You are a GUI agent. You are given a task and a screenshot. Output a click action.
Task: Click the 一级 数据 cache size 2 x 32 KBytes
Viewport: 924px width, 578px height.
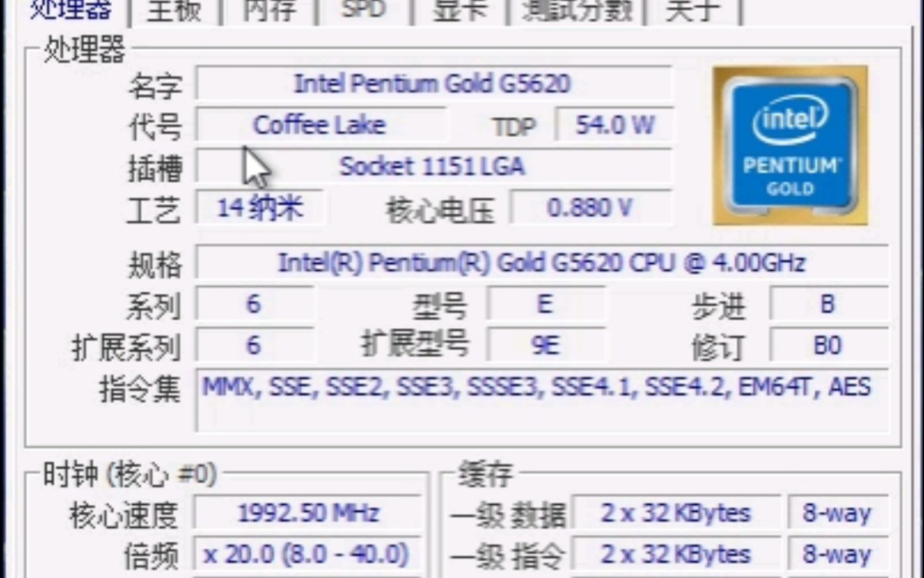675,513
